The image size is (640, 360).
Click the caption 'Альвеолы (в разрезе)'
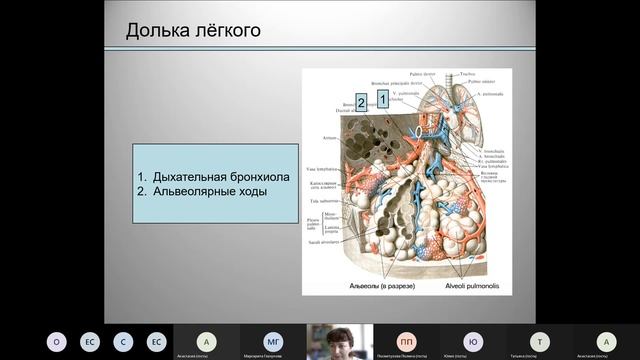pyautogui.click(x=382, y=286)
